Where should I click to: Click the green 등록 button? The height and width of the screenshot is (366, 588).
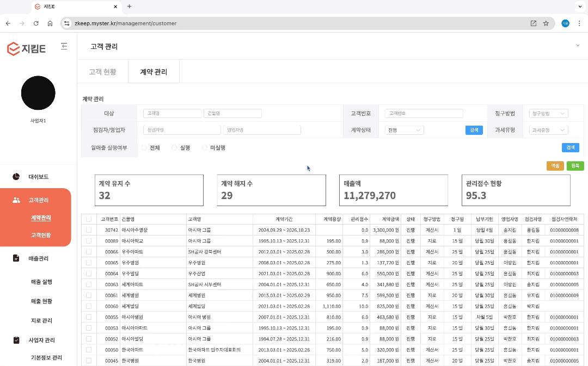575,166
